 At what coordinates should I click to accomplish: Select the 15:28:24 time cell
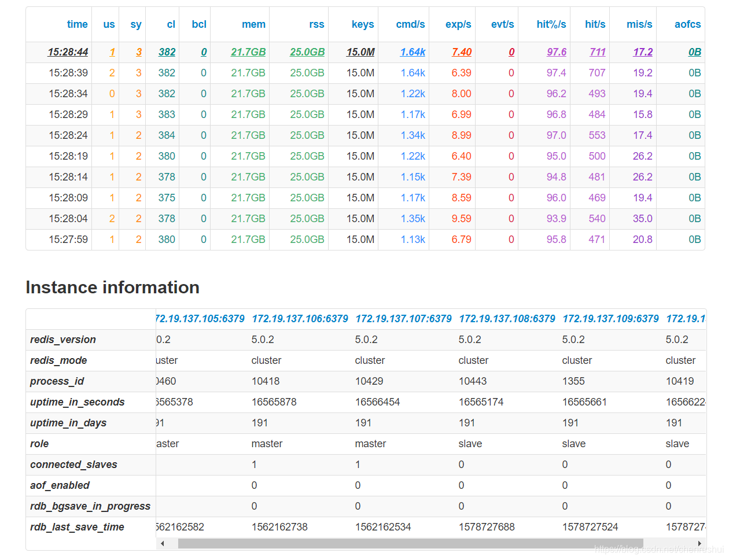tap(68, 135)
